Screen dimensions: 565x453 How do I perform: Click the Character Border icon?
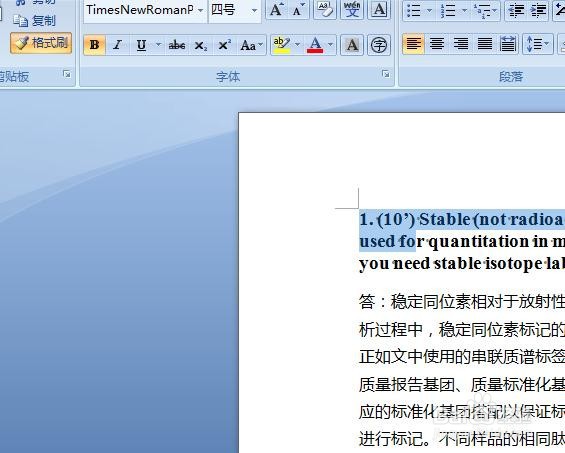(x=379, y=9)
